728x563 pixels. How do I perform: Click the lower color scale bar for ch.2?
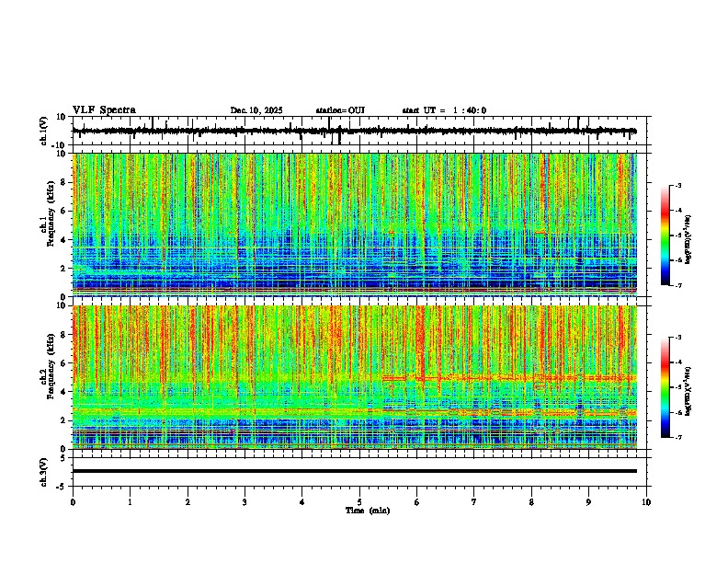click(665, 387)
